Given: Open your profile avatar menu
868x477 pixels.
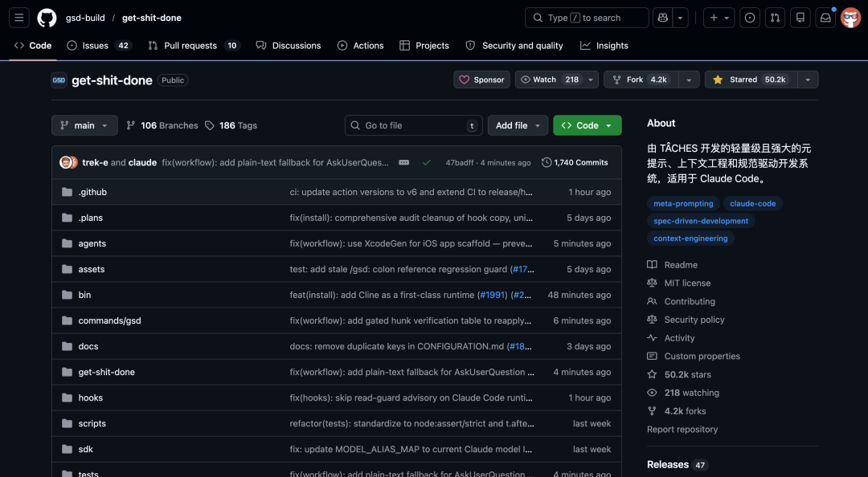Looking at the screenshot, I should click(x=850, y=17).
